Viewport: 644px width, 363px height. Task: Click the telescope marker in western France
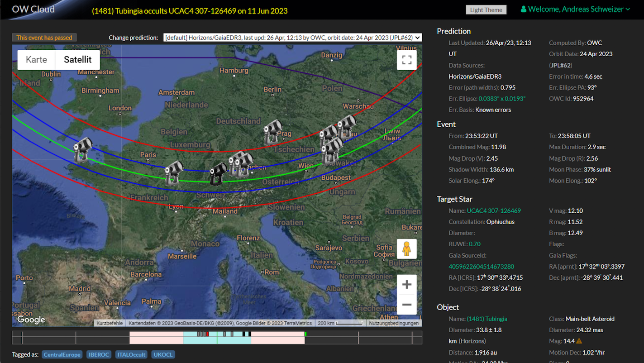(83, 150)
